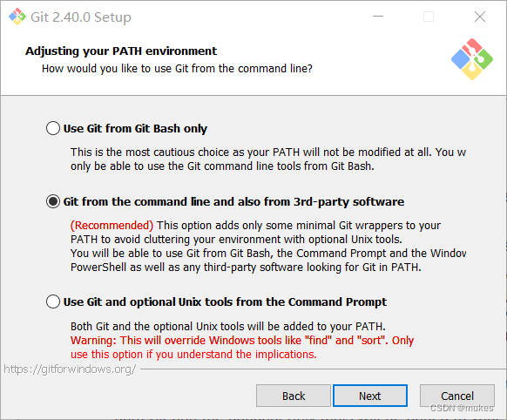This screenshot has height=420, width=507.
Task: Open the https://gitforwindows.org/ link
Action: coord(70,369)
